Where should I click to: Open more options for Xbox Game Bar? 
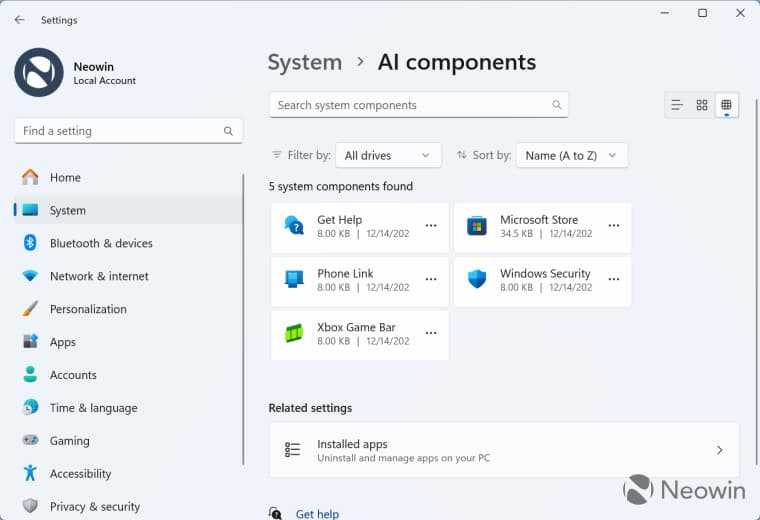(x=431, y=334)
